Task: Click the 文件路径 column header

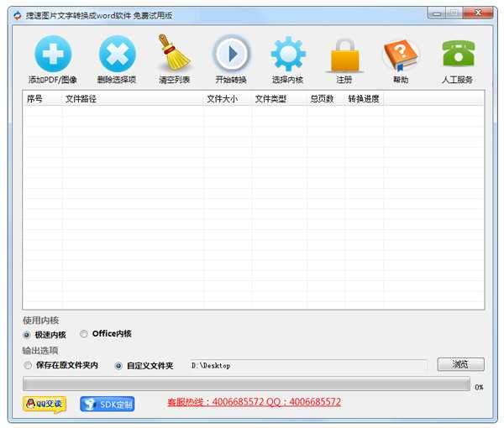Action: pos(133,98)
